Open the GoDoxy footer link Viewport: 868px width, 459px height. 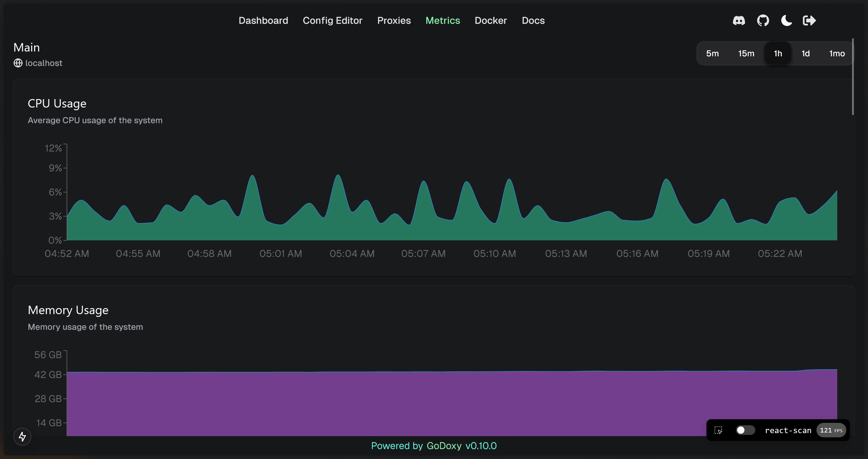pyautogui.click(x=444, y=446)
